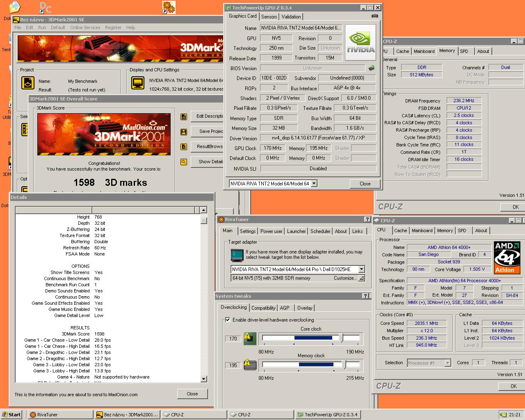
Task: Click the NVIDIA tray icon in taskbar
Action: [503, 415]
